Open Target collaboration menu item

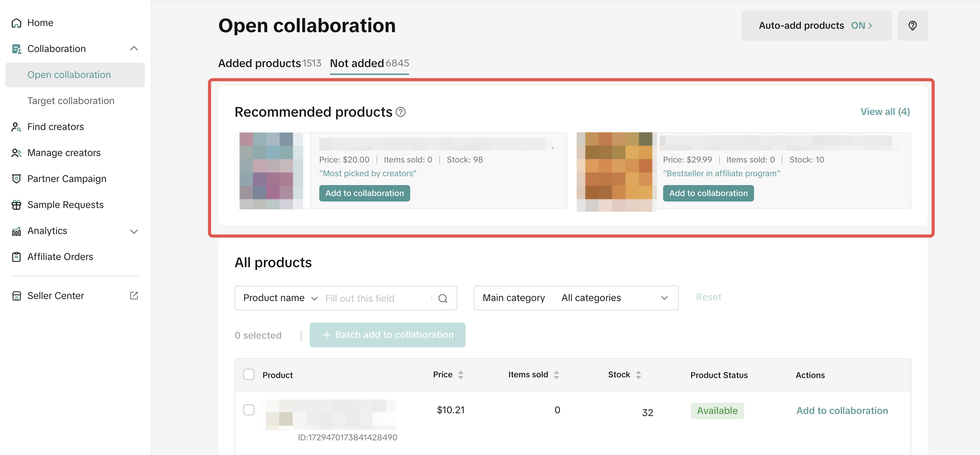71,101
